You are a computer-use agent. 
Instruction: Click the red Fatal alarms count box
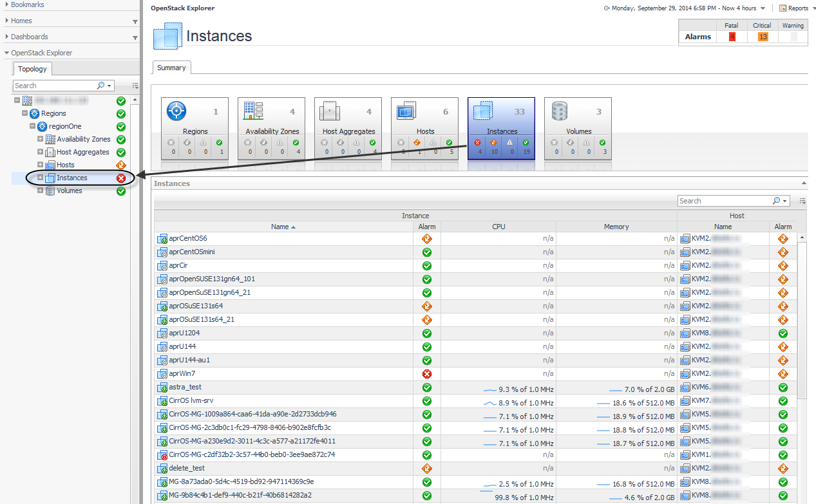click(x=732, y=37)
